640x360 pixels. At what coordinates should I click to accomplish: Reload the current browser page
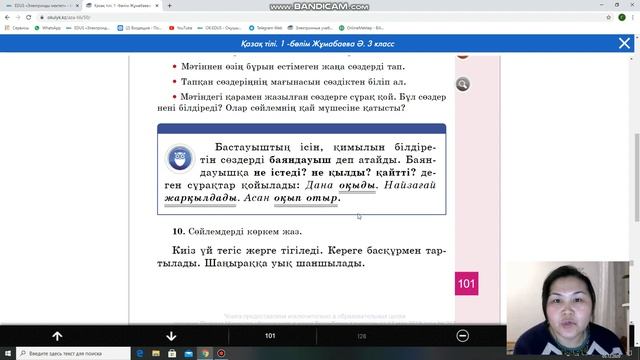click(x=29, y=17)
